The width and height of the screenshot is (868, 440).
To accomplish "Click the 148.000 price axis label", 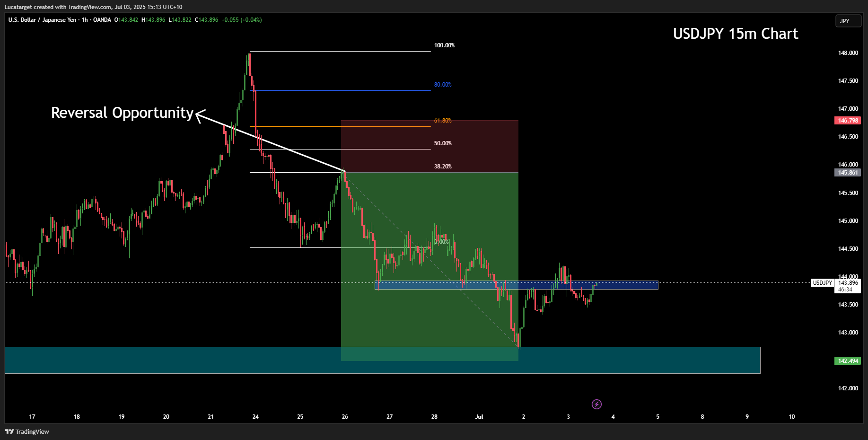I will [x=848, y=53].
